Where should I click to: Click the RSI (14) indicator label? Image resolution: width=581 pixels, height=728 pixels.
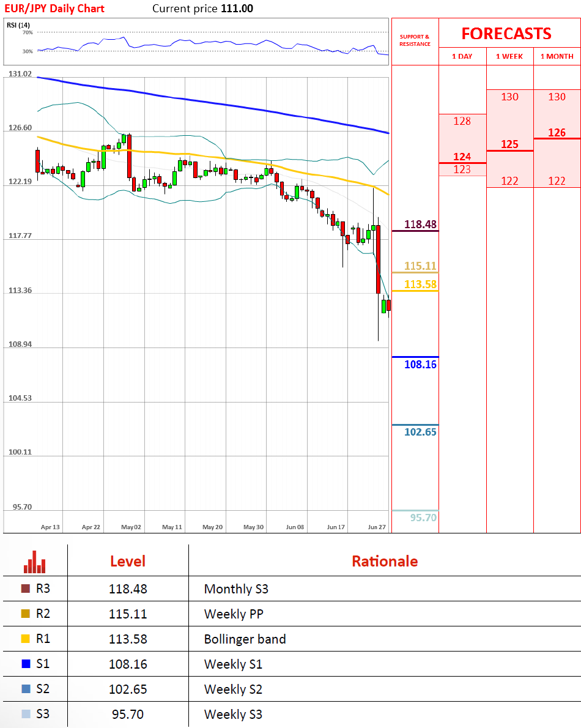18,25
